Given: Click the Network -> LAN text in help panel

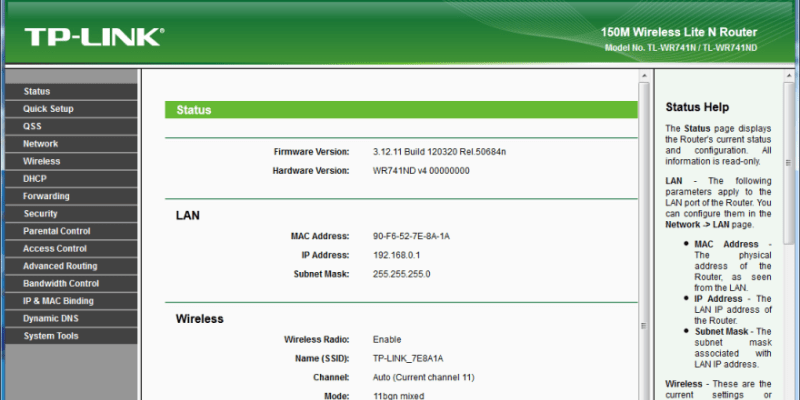Looking at the screenshot, I should [697, 224].
